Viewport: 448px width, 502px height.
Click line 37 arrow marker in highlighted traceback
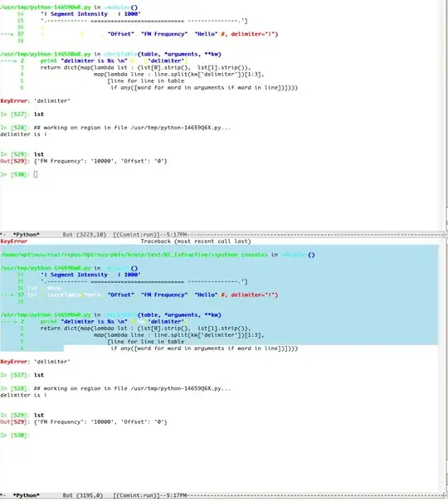coord(7,295)
